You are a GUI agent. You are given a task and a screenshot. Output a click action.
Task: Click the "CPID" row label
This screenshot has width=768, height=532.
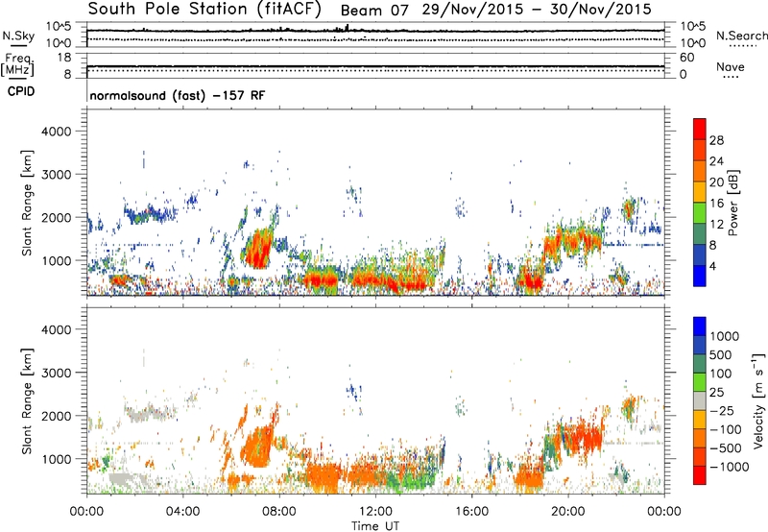20,91
